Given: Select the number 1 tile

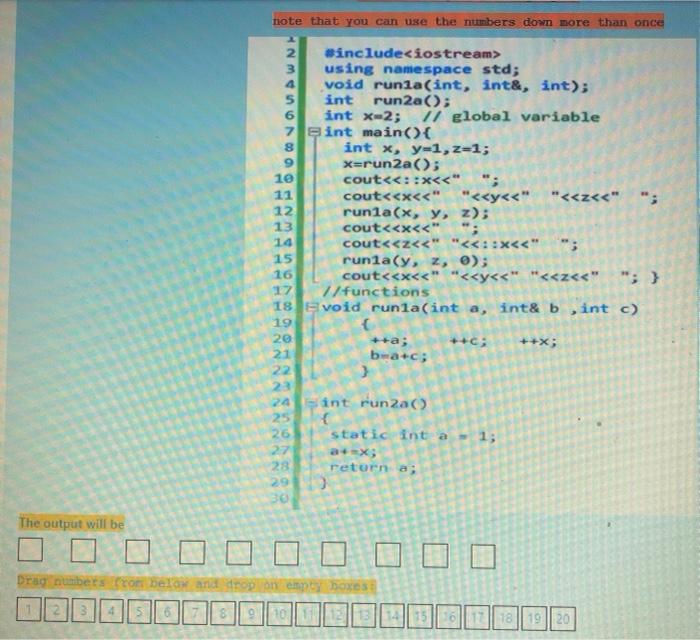Looking at the screenshot, I should (29, 610).
